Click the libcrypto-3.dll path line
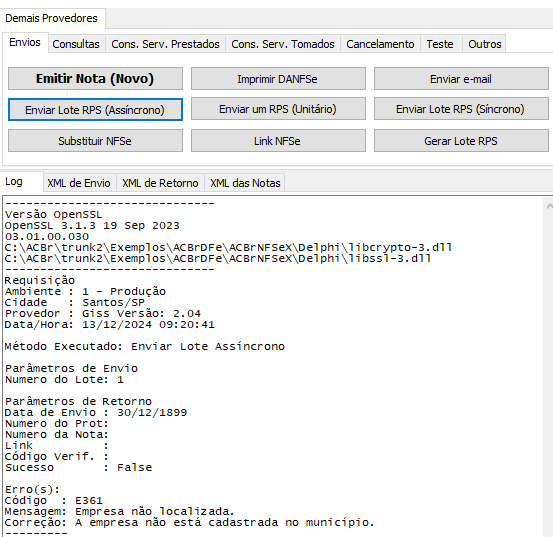This screenshot has width=553, height=537. [228, 248]
